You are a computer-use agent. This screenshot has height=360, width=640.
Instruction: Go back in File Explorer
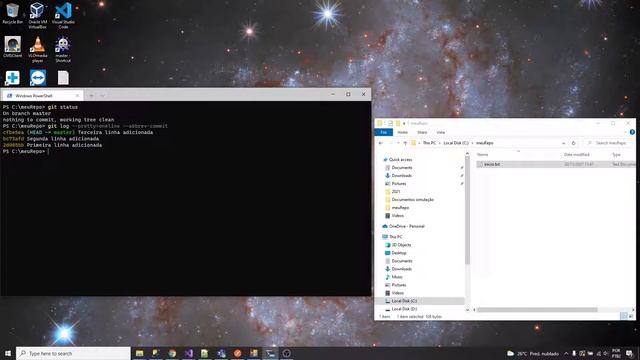[x=381, y=143]
